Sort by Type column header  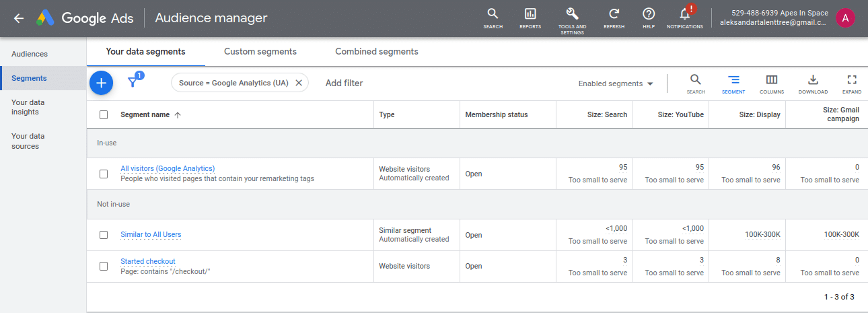pos(387,115)
